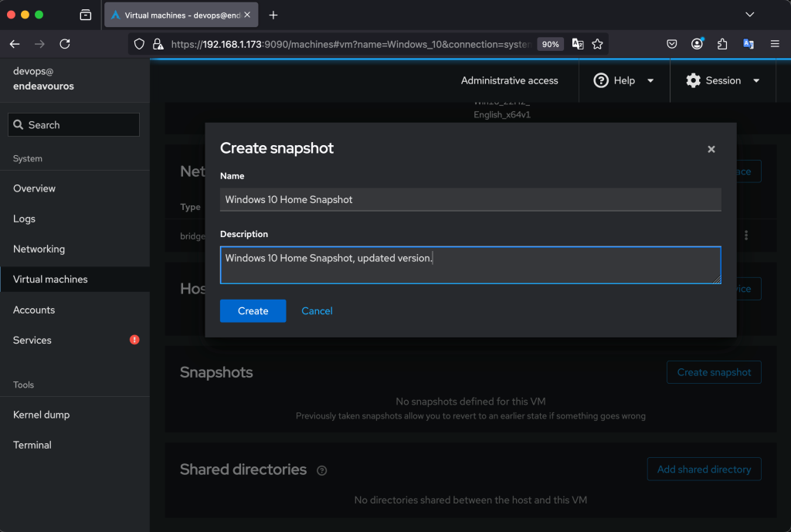Show help for Shared directories
Image resolution: width=791 pixels, height=532 pixels.
(322, 470)
